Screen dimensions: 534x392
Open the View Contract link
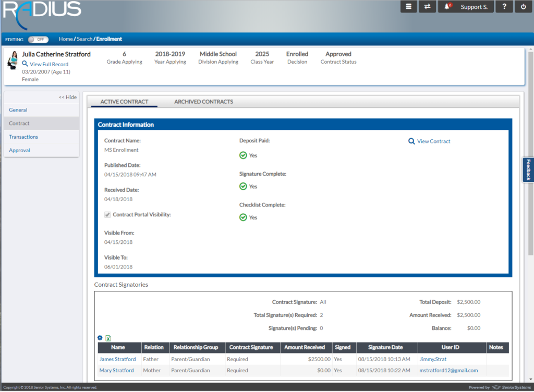tap(433, 141)
